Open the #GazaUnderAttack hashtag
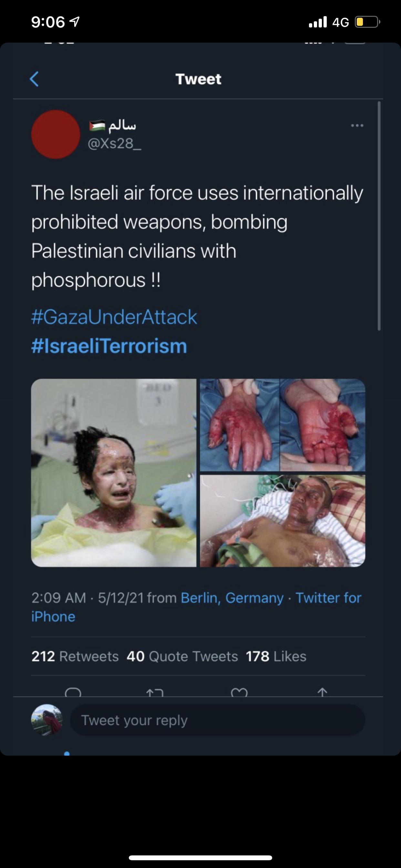This screenshot has width=401, height=868. [114, 317]
